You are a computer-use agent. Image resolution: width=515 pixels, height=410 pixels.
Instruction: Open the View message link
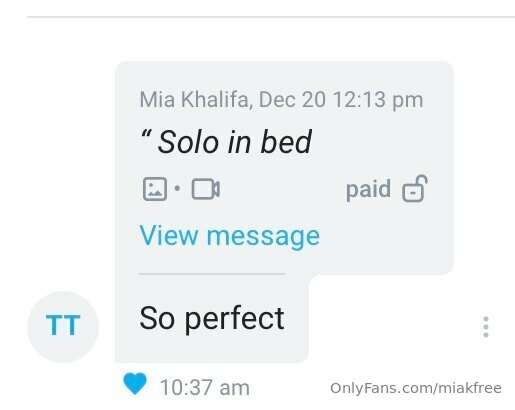[230, 236]
